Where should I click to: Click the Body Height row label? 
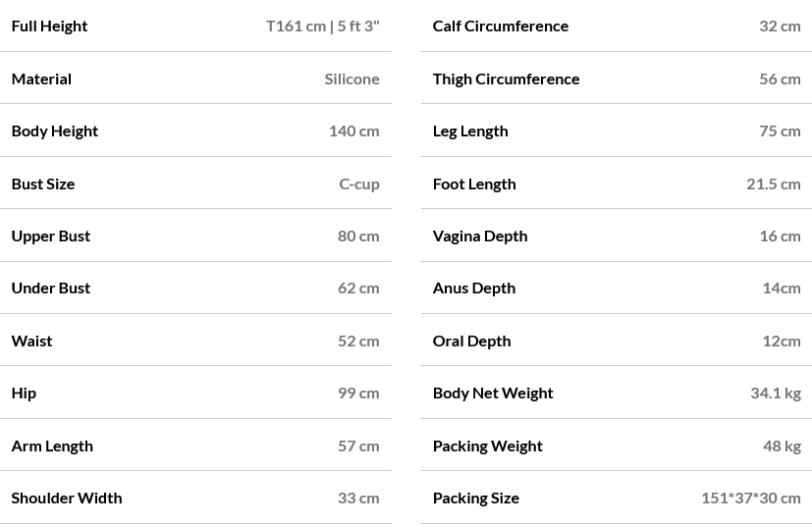[54, 131]
